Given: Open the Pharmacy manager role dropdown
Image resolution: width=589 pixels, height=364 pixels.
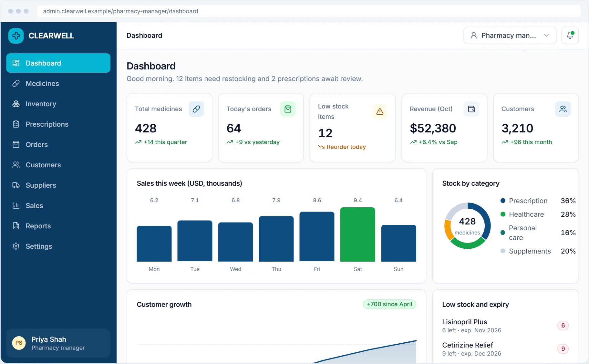Looking at the screenshot, I should coord(510,35).
